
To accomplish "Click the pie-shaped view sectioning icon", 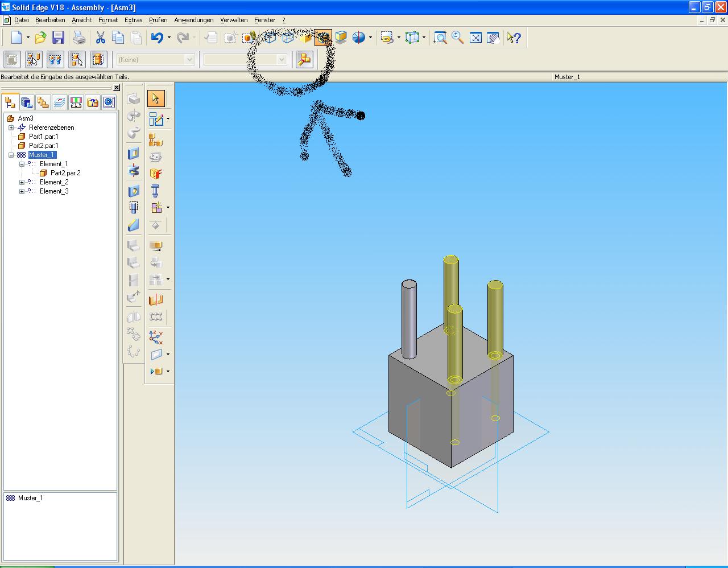I will (358, 38).
